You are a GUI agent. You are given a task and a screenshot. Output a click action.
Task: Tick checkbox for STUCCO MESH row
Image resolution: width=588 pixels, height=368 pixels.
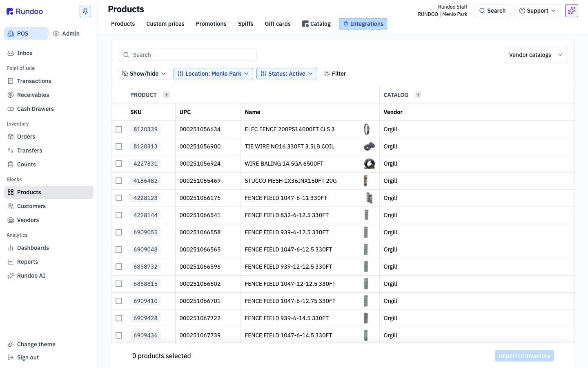119,181
